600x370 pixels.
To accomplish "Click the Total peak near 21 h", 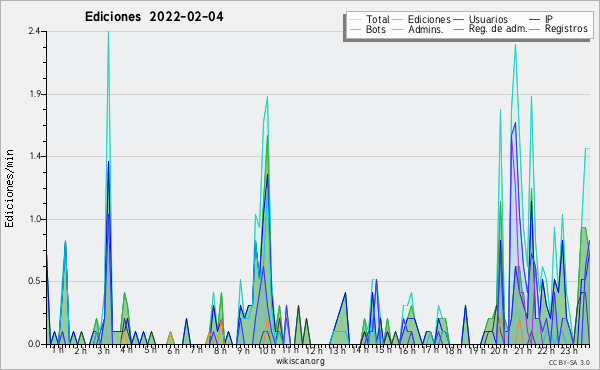I will (515, 45).
